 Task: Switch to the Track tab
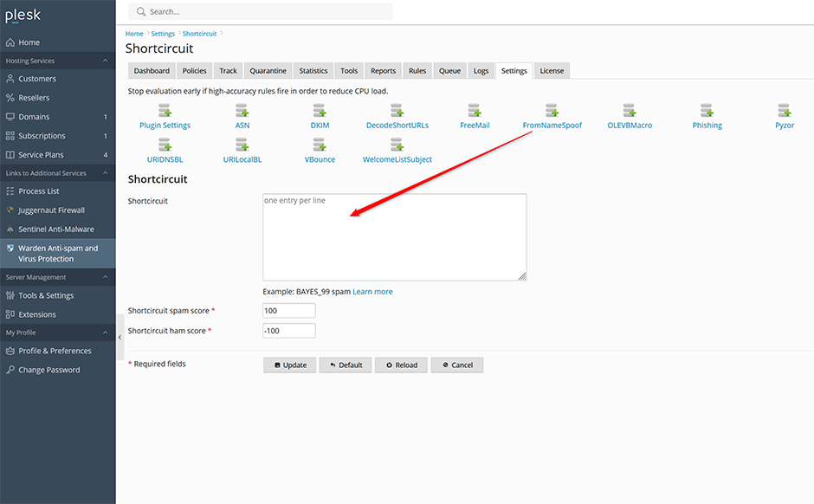click(228, 71)
